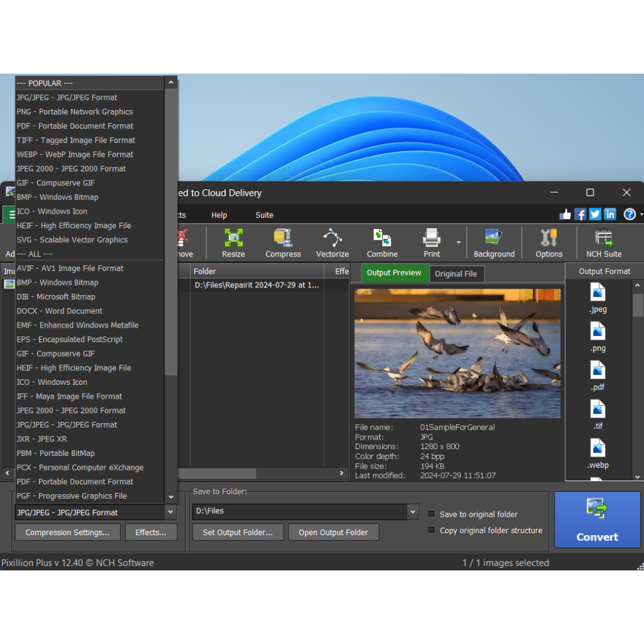Click the Convert button
This screenshot has width=644, height=644.
click(x=597, y=519)
